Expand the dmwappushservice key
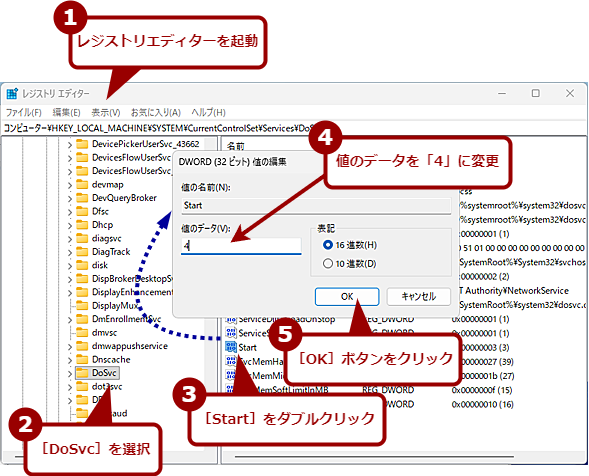Screen dimensions: 589x476 pos(70,347)
